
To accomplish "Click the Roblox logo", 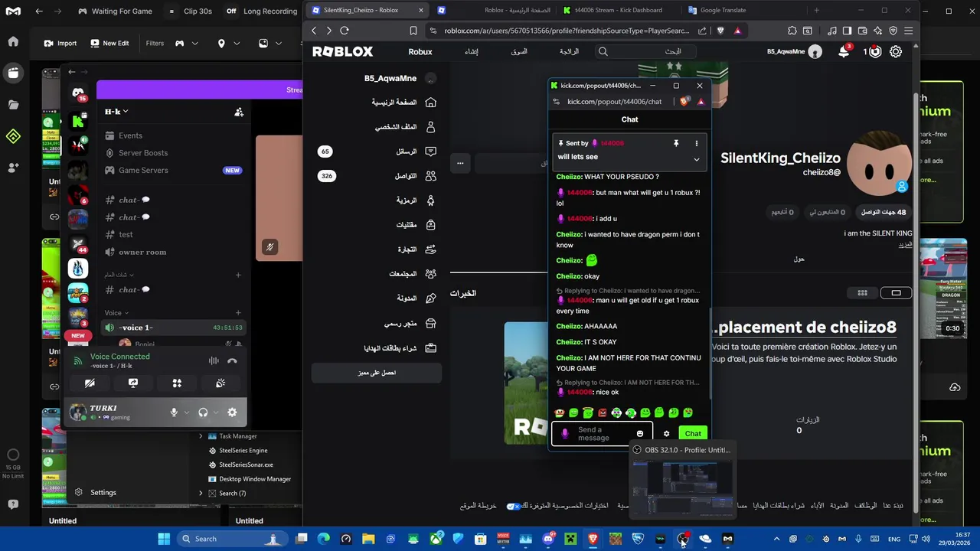I will pyautogui.click(x=342, y=51).
